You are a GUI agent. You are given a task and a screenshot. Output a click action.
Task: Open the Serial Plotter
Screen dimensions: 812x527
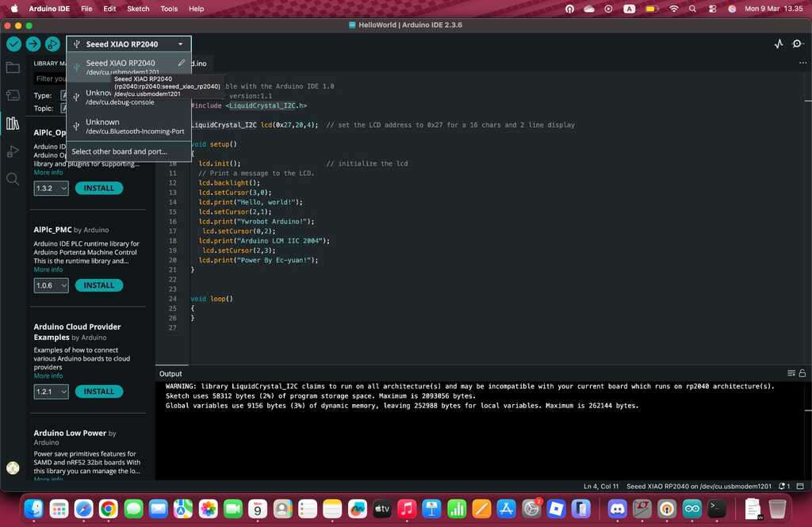(x=779, y=44)
